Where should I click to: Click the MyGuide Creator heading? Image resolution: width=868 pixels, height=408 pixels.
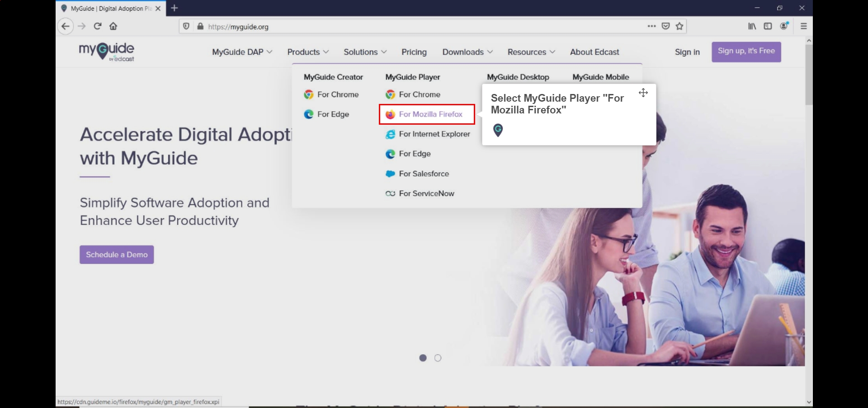[333, 77]
